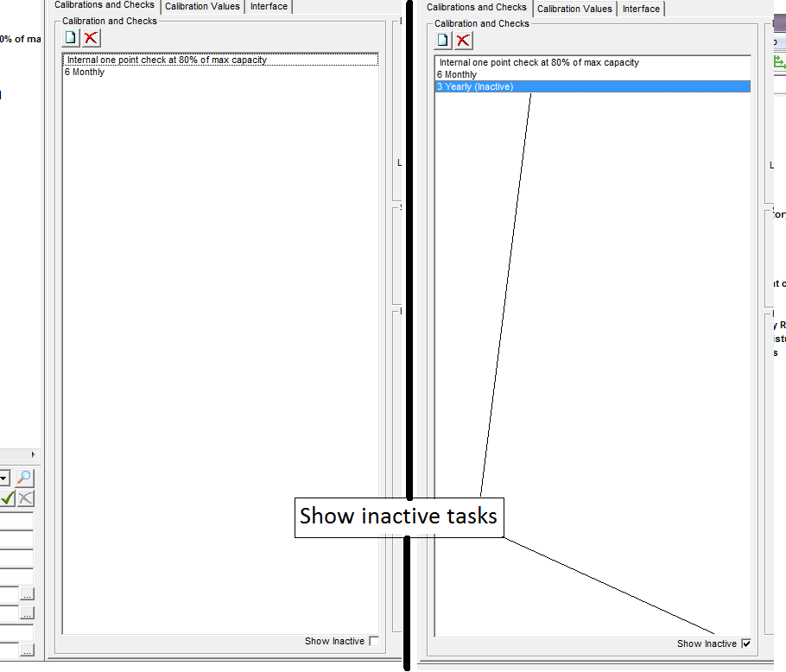Click the red delete icon in the right panel
The width and height of the screenshot is (786, 672).
[x=464, y=40]
